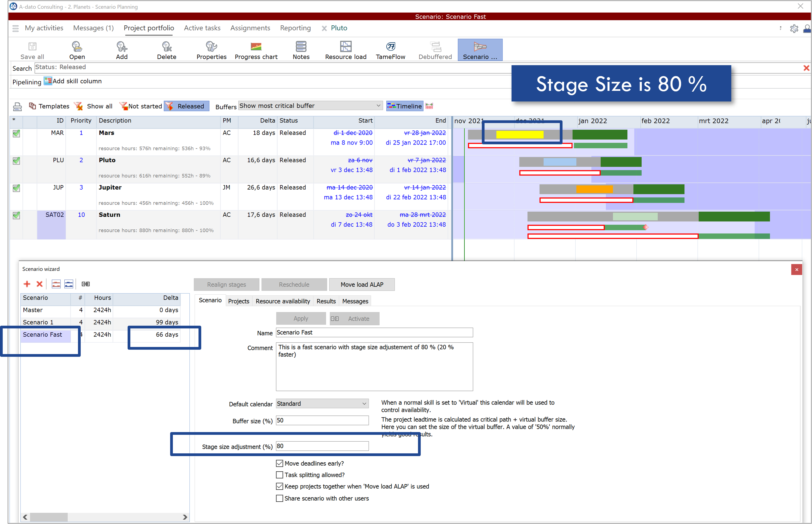Toggle the Timeline button
The image size is (812, 524).
[x=405, y=106]
